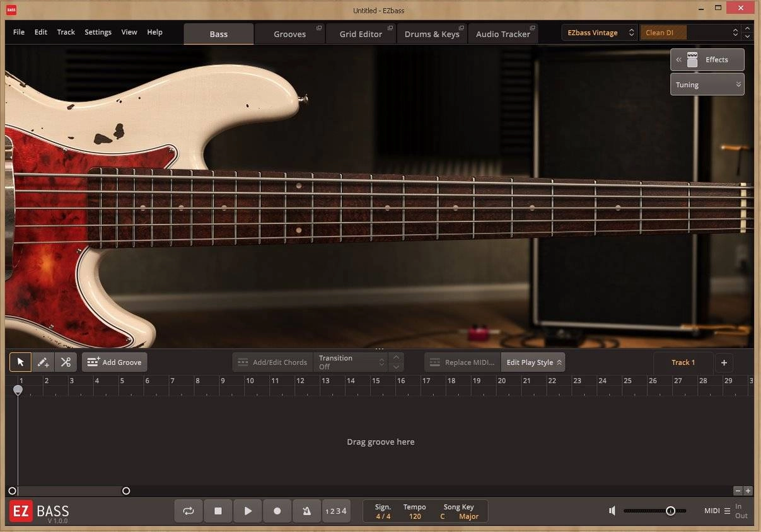
Task: Zoom out timeline with minus button
Action: (738, 491)
